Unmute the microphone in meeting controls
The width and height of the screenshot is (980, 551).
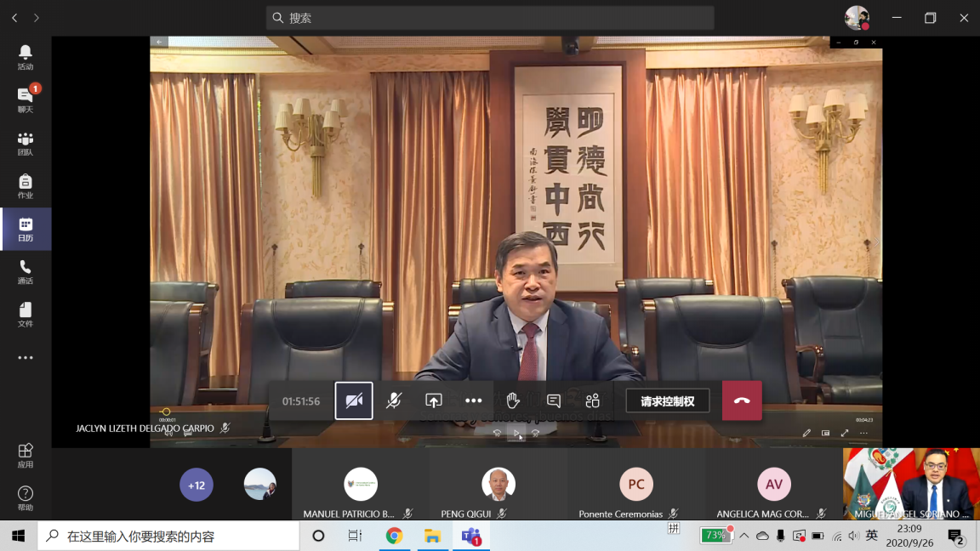(x=394, y=401)
